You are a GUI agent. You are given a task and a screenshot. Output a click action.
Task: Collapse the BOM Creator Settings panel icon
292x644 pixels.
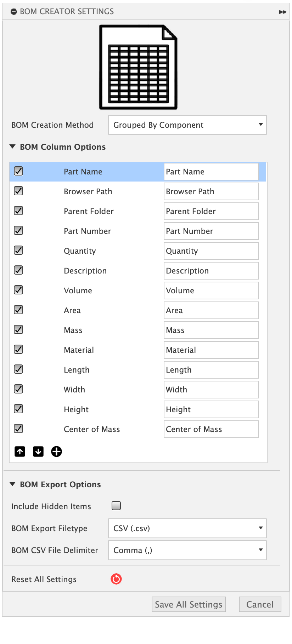(x=14, y=12)
